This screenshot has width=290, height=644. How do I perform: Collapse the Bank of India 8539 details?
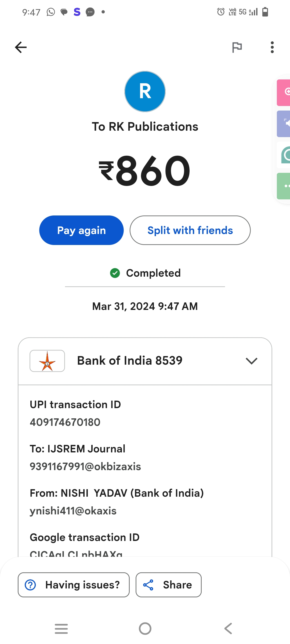[x=251, y=361]
